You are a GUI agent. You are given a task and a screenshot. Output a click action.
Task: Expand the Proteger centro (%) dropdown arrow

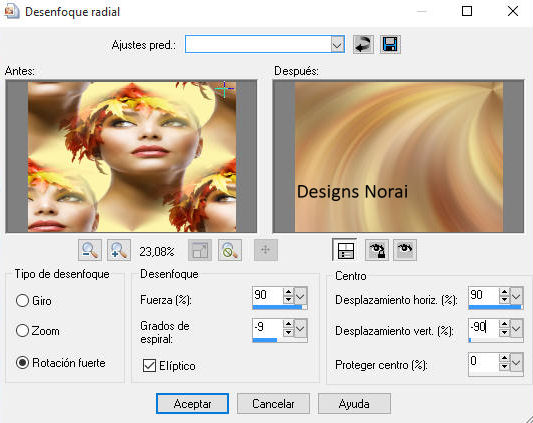516,363
